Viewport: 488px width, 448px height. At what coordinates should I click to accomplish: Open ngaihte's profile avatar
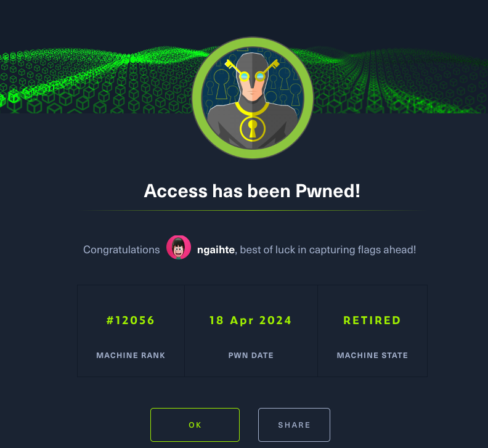tap(179, 248)
